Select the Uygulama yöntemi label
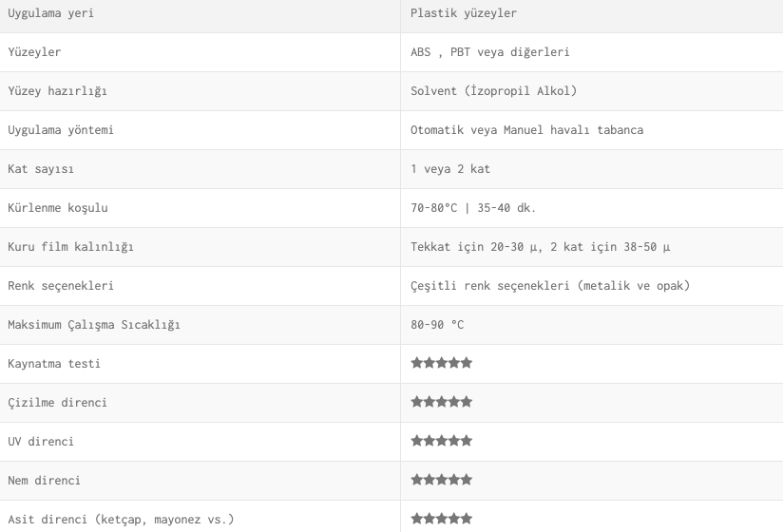 pyautogui.click(x=61, y=130)
